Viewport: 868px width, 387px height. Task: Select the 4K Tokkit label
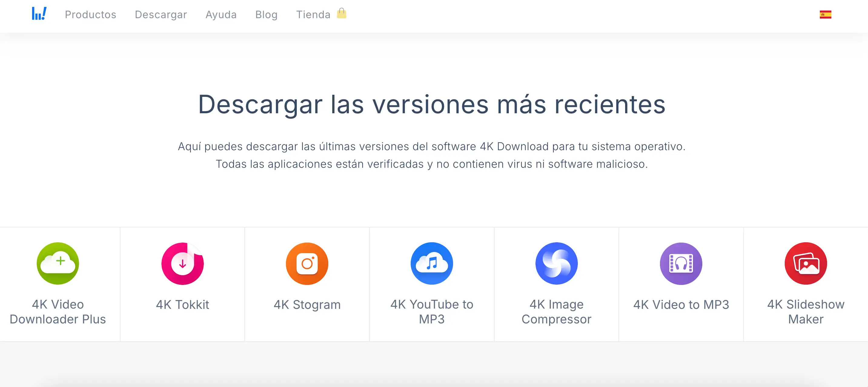coord(182,304)
